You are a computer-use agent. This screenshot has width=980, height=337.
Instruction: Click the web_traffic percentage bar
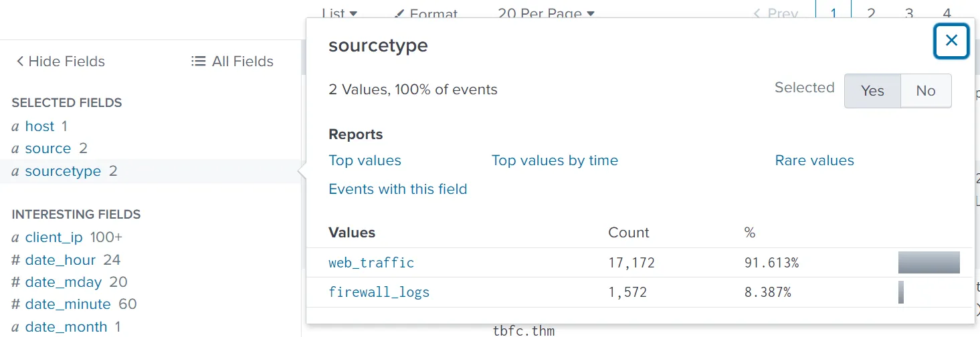click(929, 263)
